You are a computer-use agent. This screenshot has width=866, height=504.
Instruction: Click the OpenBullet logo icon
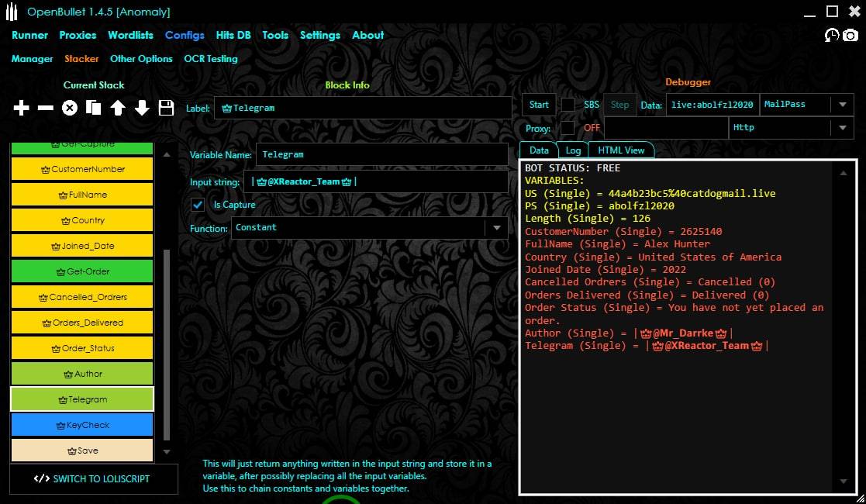pos(12,12)
